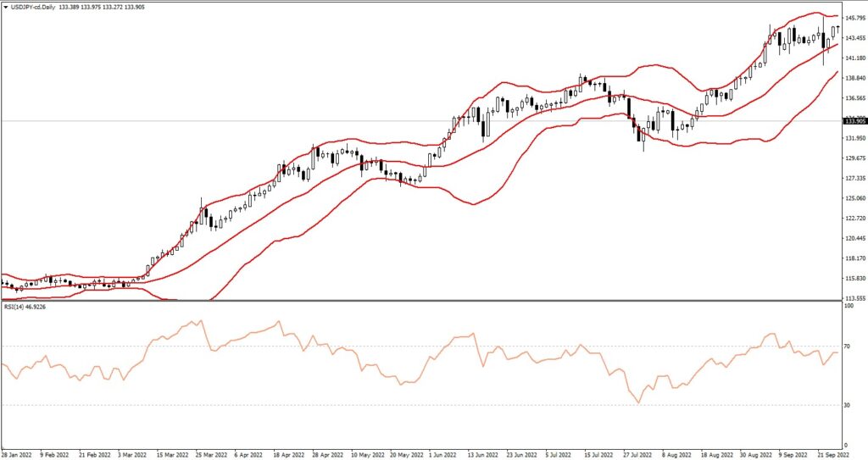Click the black 133.905 current price tag
Screen dimensions: 868x460
(x=854, y=121)
